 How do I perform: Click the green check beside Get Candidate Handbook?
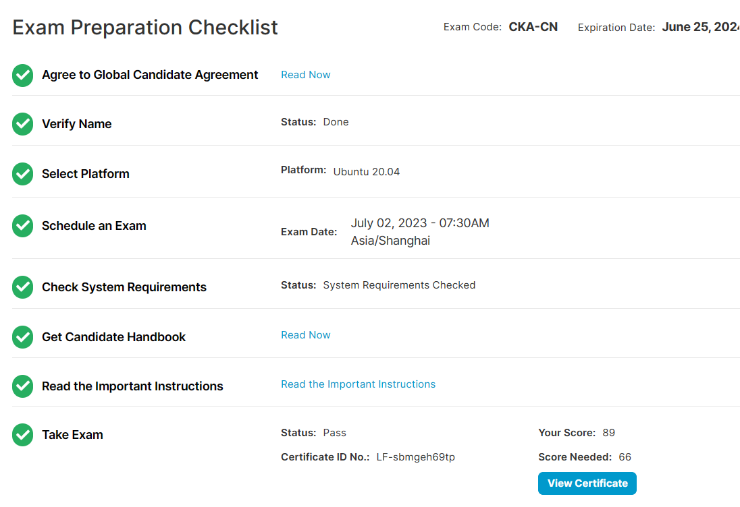tap(22, 337)
